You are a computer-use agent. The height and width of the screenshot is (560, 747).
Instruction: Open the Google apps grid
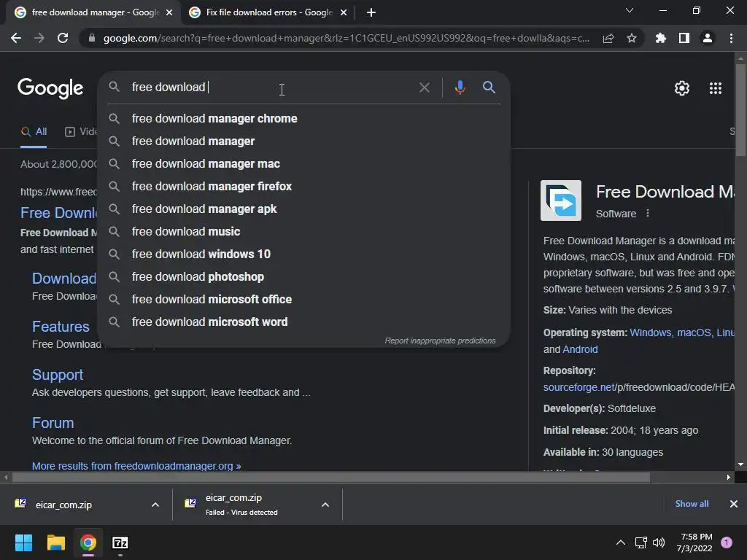715,88
